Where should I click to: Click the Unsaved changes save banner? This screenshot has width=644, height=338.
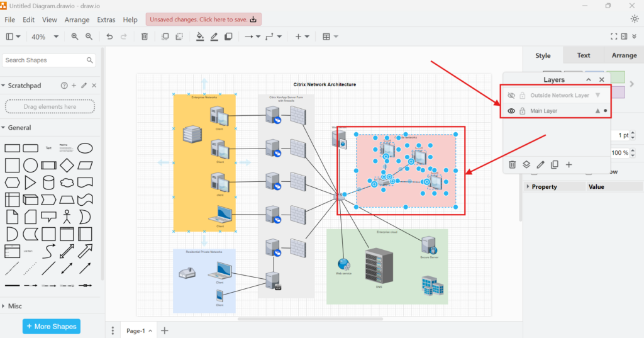[203, 20]
